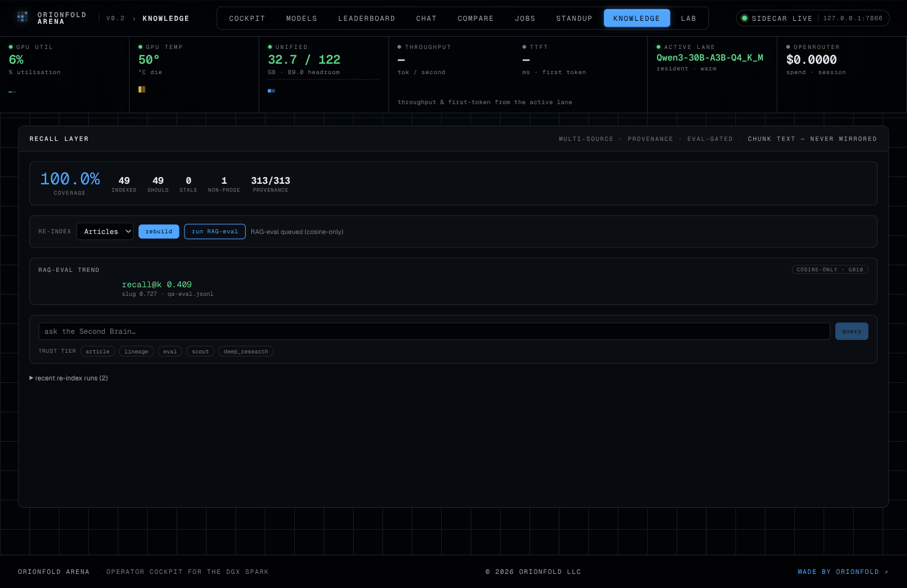
Task: Click the 32.7 / 122 memory value
Action: [x=304, y=59]
